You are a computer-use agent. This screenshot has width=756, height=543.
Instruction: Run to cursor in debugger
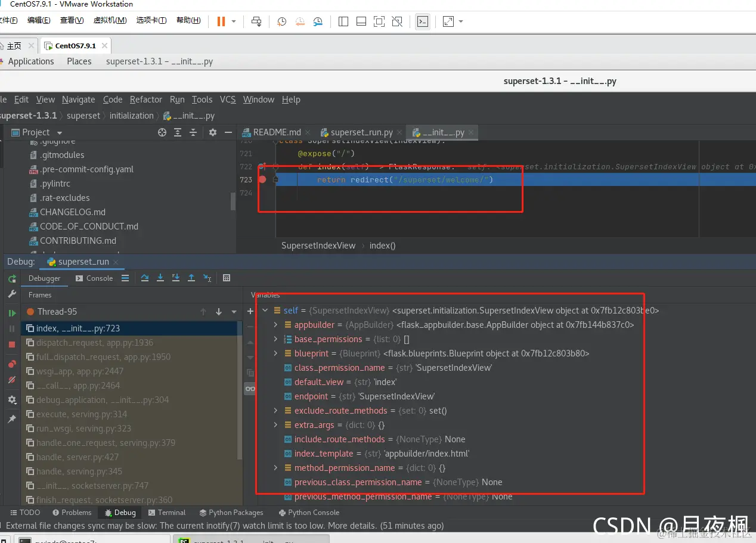point(207,278)
